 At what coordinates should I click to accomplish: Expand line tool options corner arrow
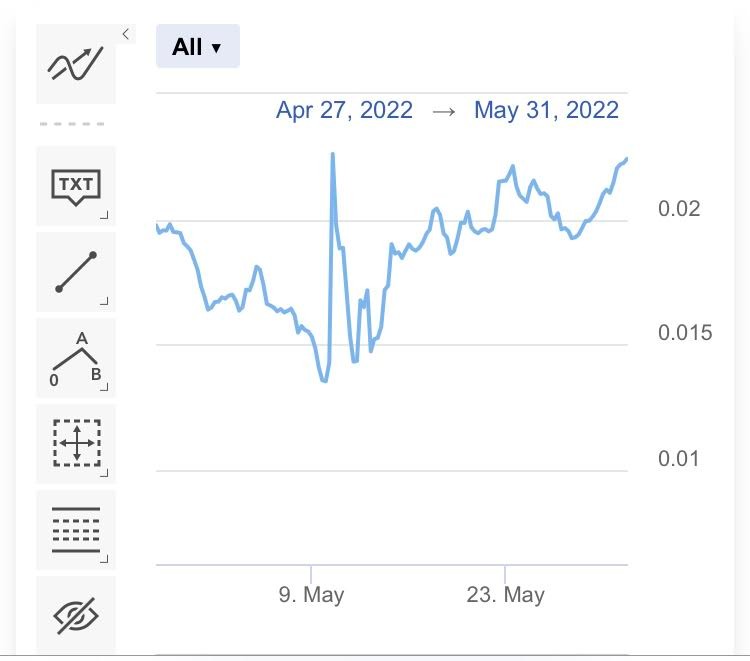[104, 301]
